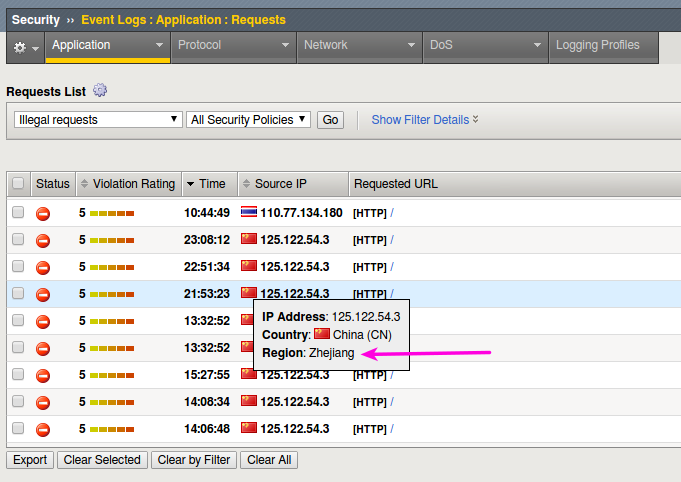Check the box for the 10:44:49 request

pyautogui.click(x=18, y=212)
